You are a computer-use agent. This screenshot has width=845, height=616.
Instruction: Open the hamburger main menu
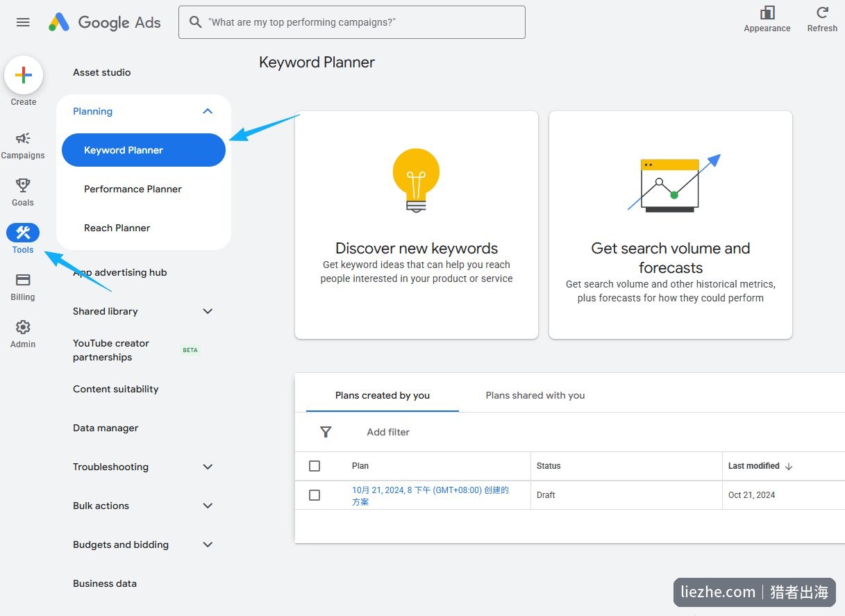(23, 22)
